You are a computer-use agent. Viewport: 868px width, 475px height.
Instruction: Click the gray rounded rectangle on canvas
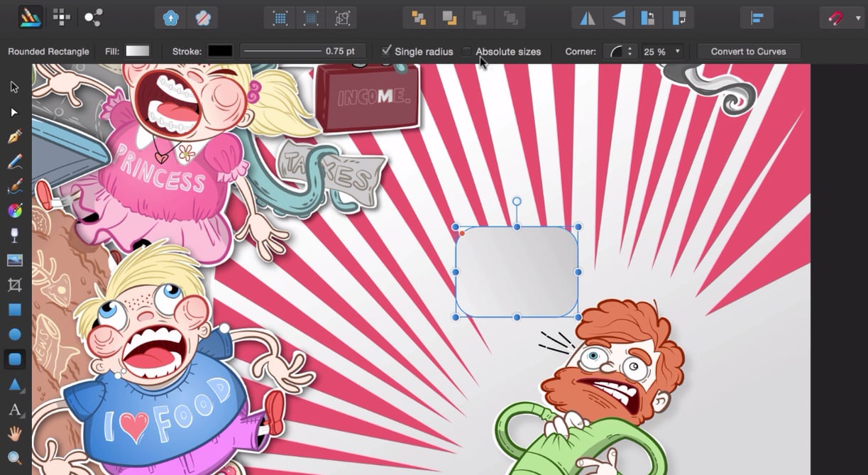click(517, 272)
